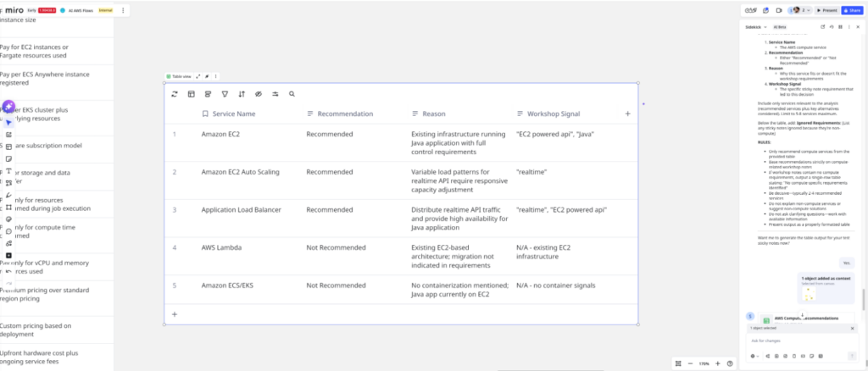
Task: Click the video camera icon in top bar
Action: pos(778,10)
